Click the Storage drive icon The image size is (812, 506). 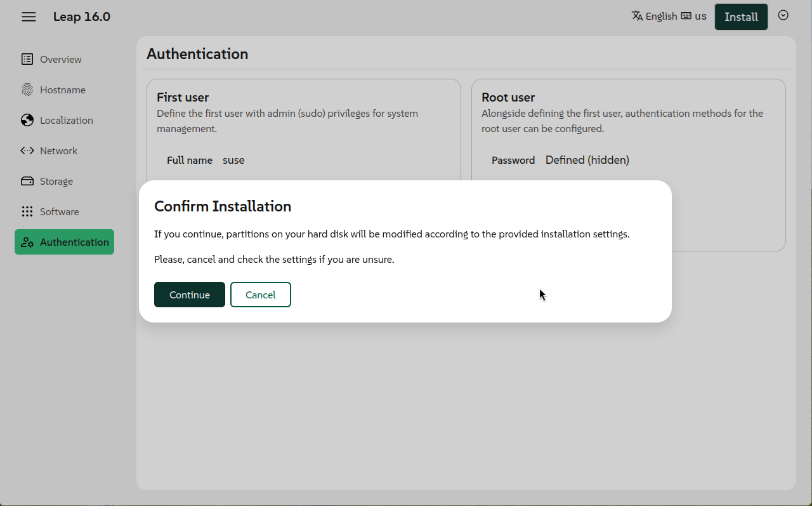(x=27, y=181)
